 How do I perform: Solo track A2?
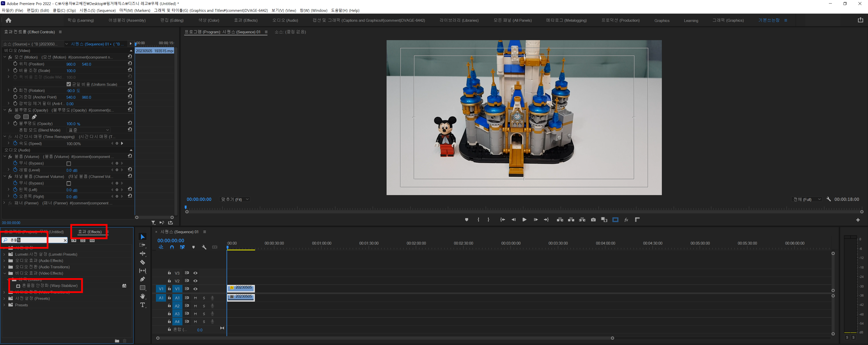pos(204,306)
